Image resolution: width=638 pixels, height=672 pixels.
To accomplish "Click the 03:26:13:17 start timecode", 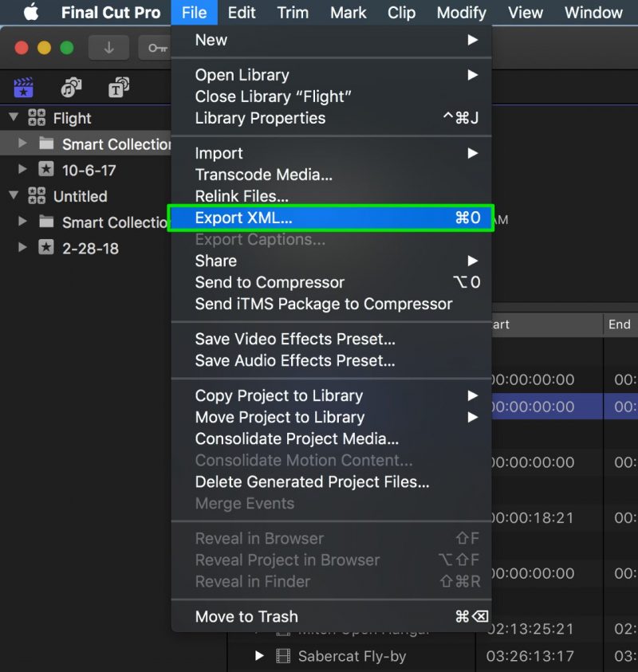I will 530,656.
